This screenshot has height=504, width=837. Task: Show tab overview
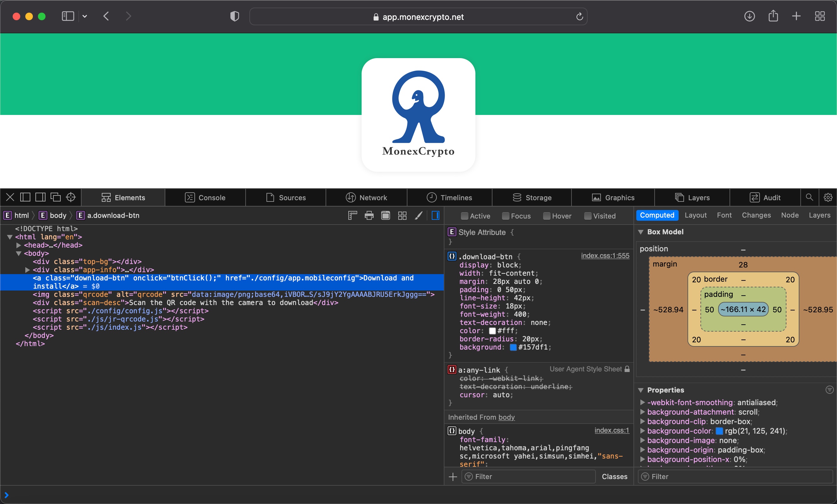820,16
